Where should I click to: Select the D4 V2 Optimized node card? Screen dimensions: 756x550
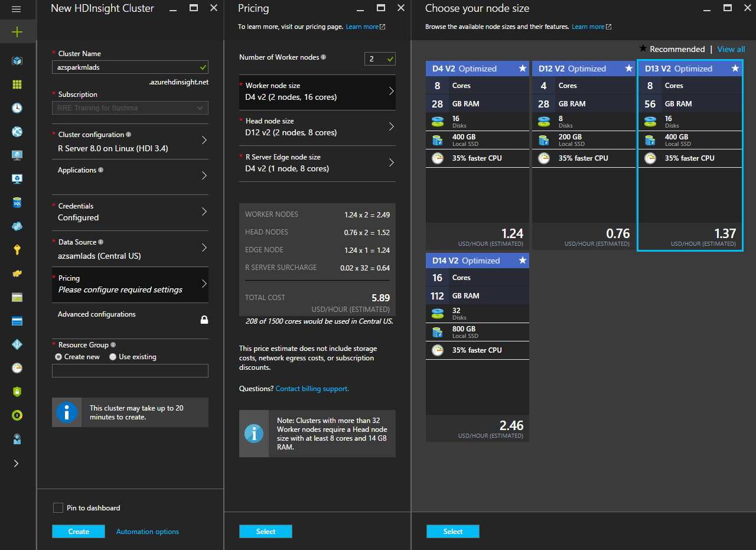[x=477, y=154]
